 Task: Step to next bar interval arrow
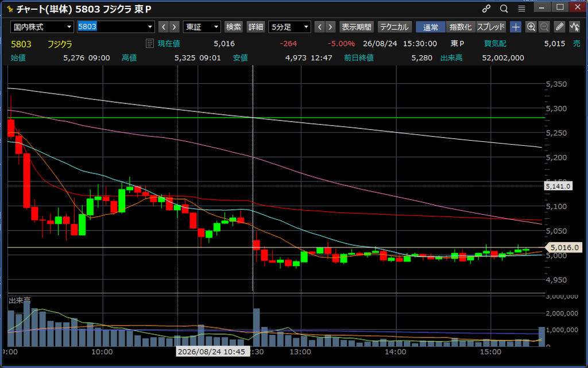[330, 27]
